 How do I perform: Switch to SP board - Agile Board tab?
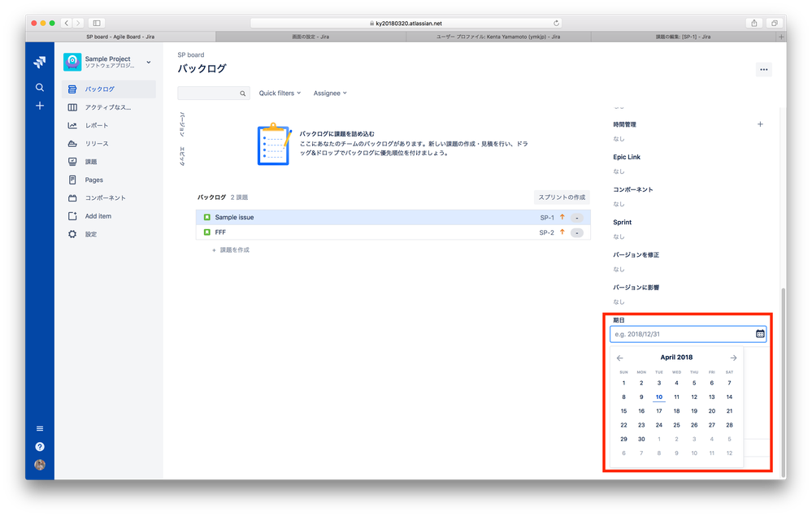pos(120,37)
